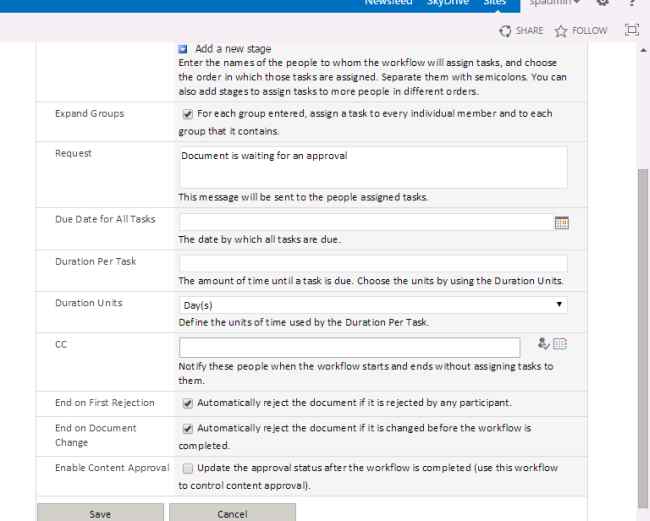
Task: Check names icon beside CC field
Action: (x=543, y=344)
